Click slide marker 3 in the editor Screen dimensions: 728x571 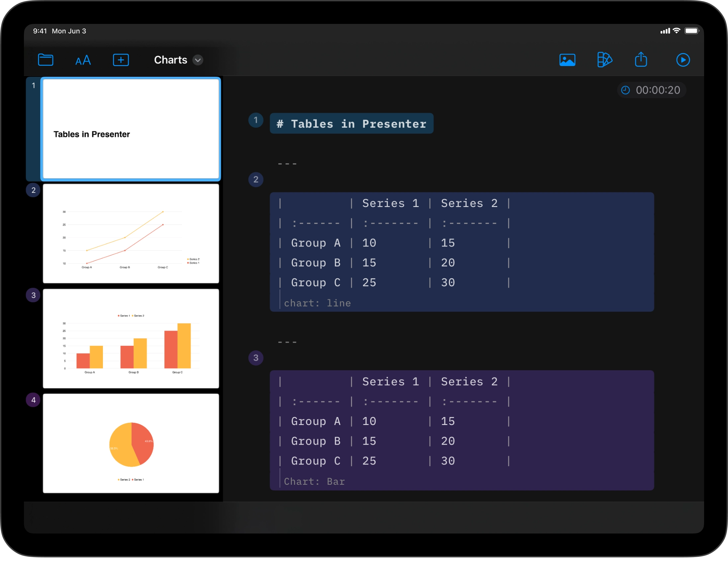coord(256,358)
